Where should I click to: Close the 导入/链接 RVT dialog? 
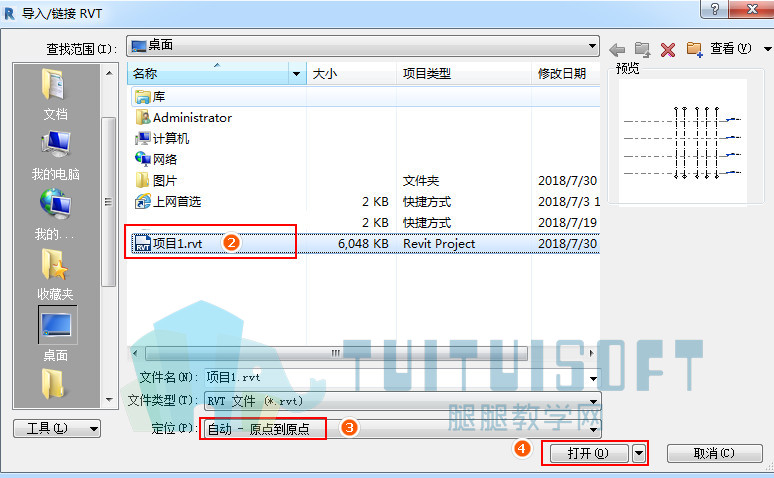point(751,9)
